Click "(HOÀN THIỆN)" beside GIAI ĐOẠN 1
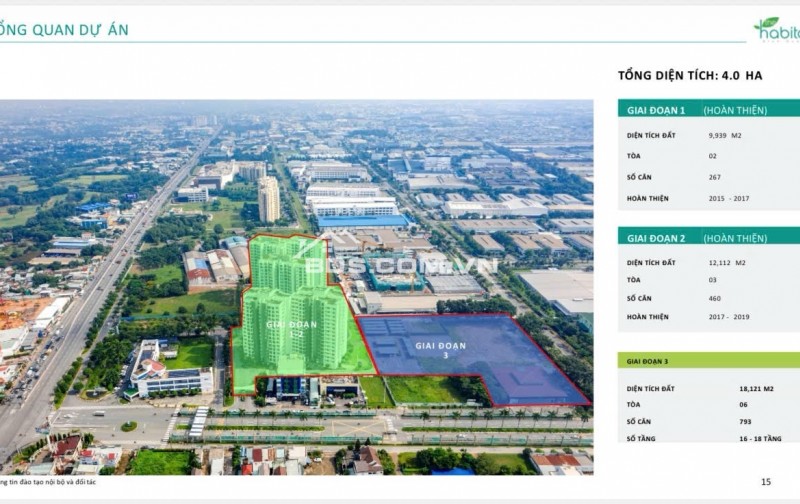The height and width of the screenshot is (504, 800). click(735, 110)
